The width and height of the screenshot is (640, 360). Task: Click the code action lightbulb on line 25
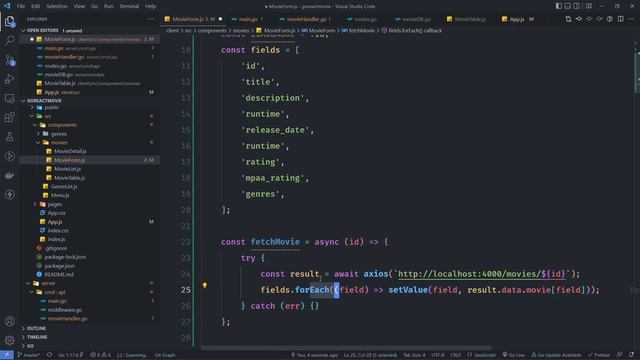[205, 285]
